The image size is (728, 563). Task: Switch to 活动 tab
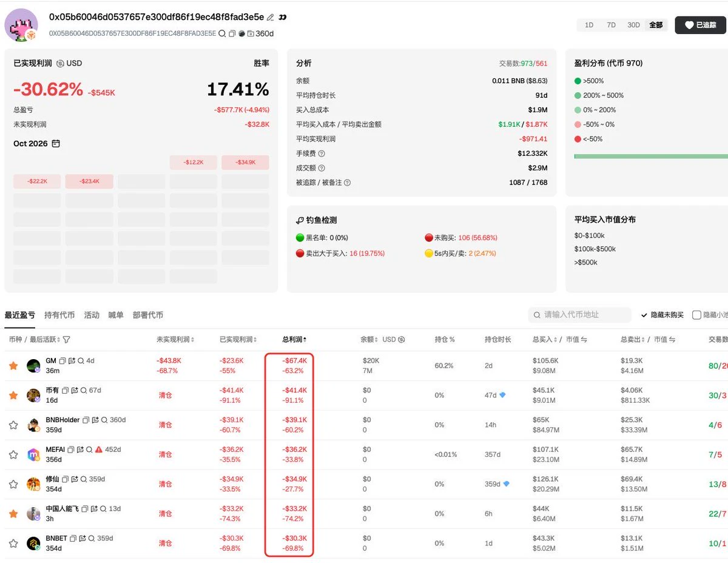tap(92, 315)
